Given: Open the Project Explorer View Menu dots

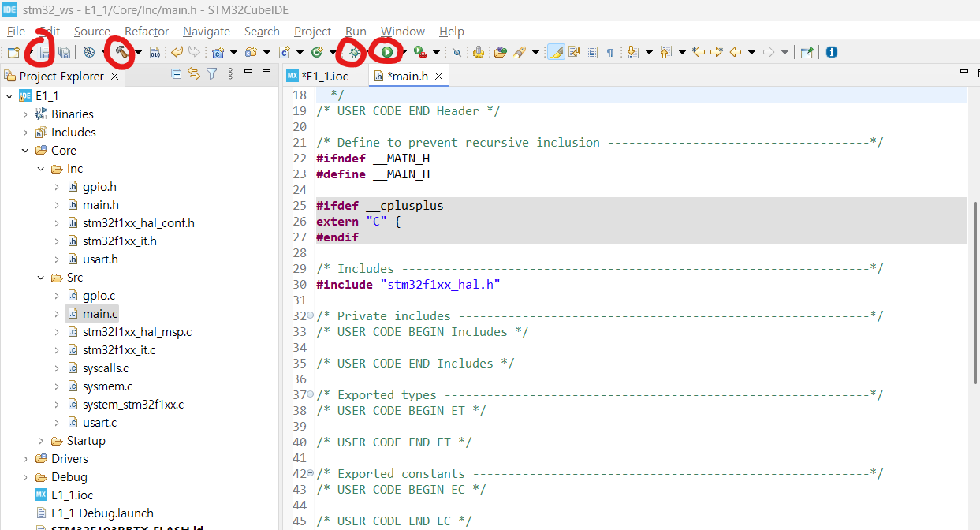Looking at the screenshot, I should point(230,73).
